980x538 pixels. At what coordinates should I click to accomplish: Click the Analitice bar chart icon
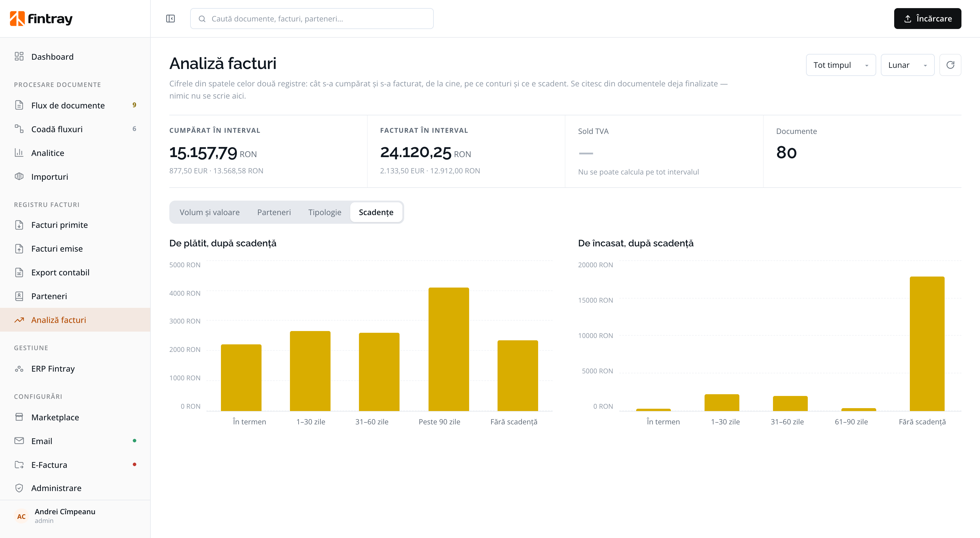(19, 153)
